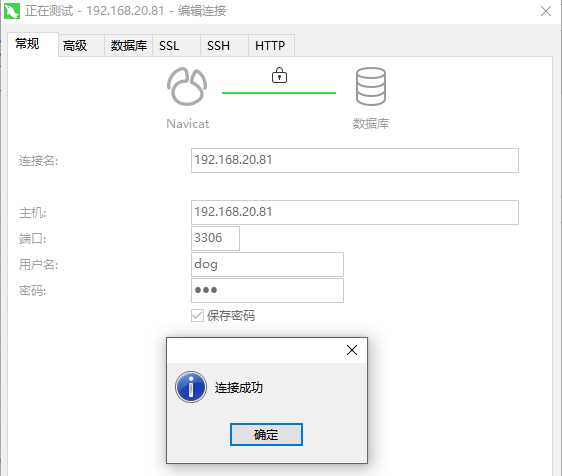This screenshot has height=476, width=562.
Task: Open the 高级 tab
Action: [81, 46]
